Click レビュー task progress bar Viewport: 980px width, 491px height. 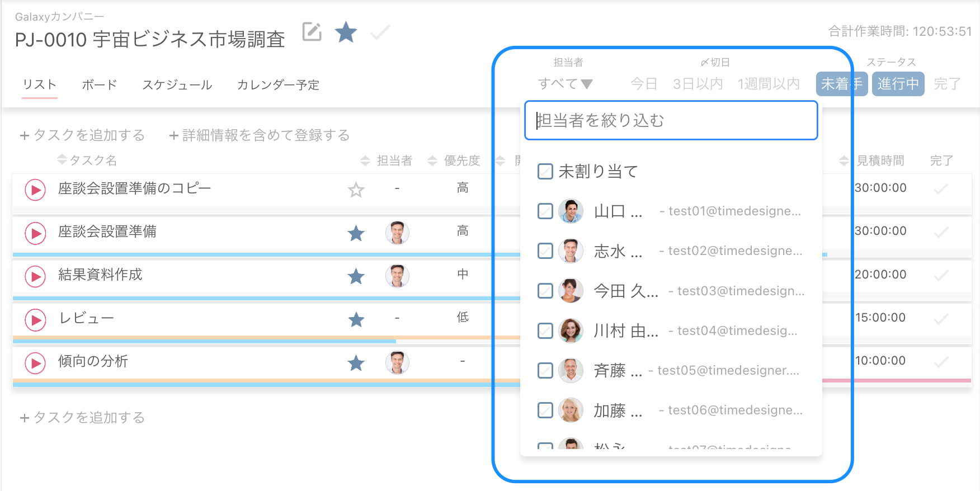pos(266,339)
